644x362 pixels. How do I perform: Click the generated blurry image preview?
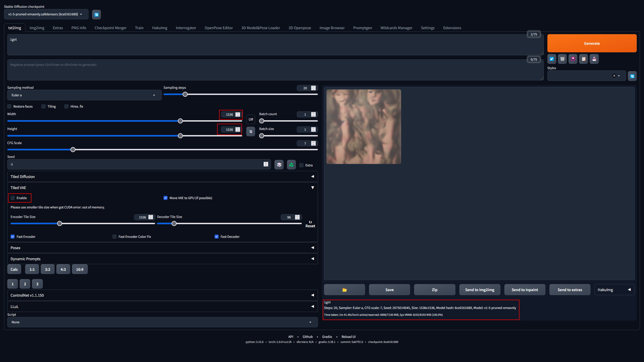pyautogui.click(x=364, y=126)
